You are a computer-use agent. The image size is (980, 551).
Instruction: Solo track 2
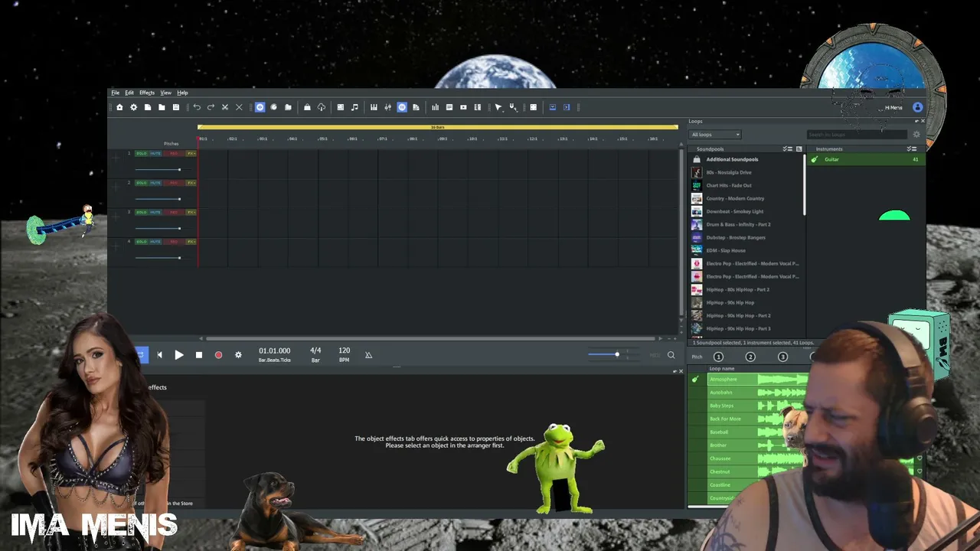point(142,183)
